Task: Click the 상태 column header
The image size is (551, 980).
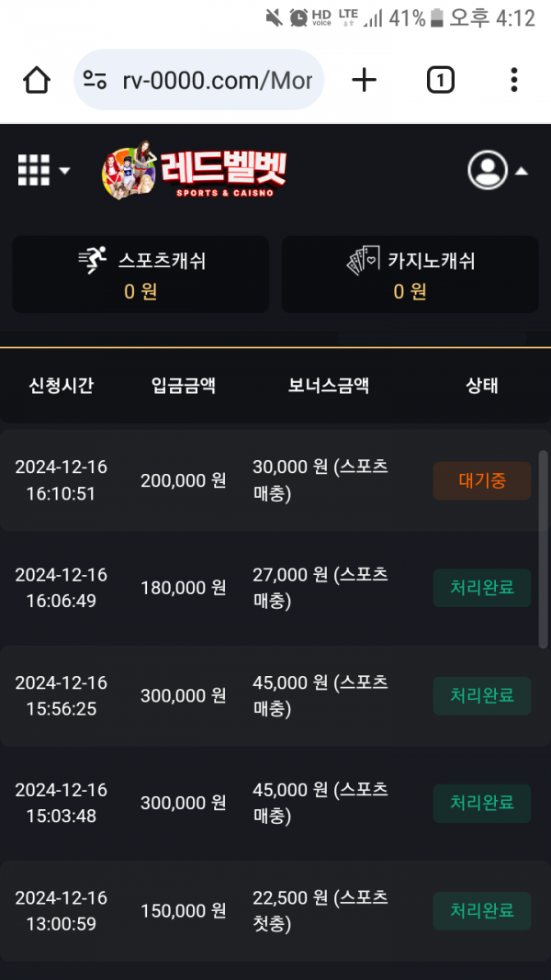Action: (x=481, y=386)
